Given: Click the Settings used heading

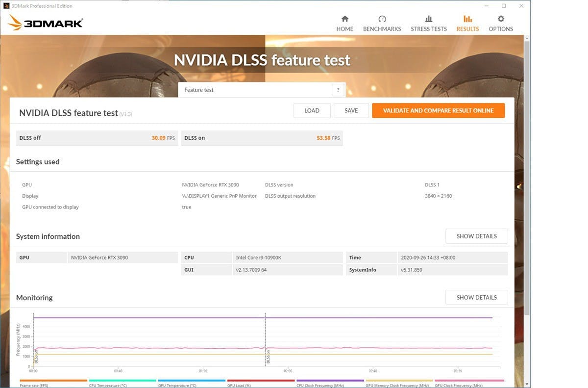Looking at the screenshot, I should pos(38,162).
